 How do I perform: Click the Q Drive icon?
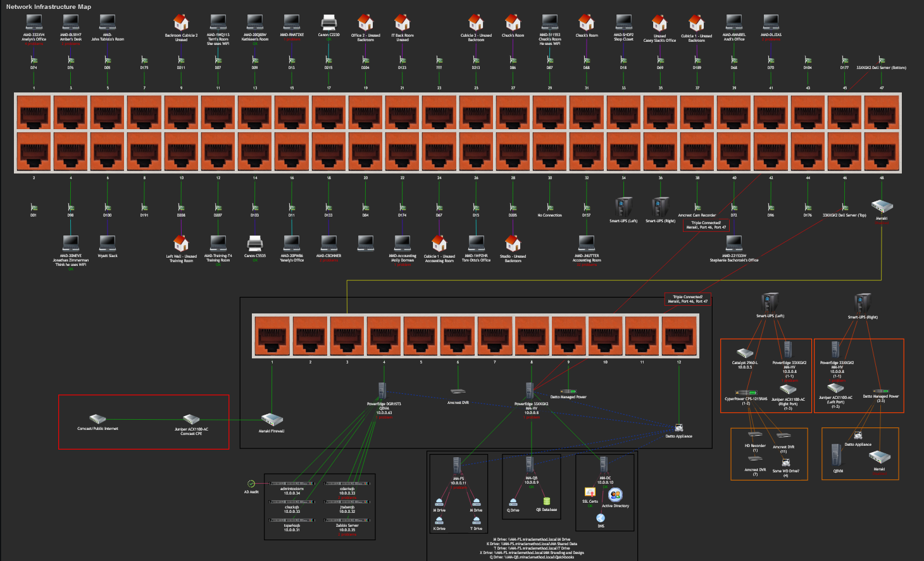[x=513, y=502]
